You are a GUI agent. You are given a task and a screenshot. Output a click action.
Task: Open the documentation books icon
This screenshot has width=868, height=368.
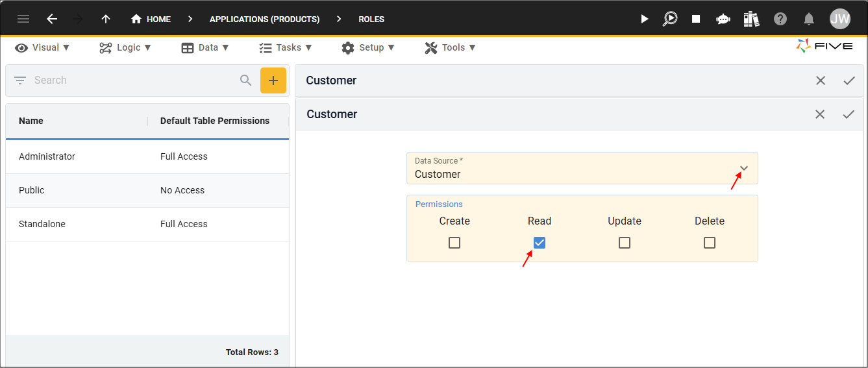[752, 19]
